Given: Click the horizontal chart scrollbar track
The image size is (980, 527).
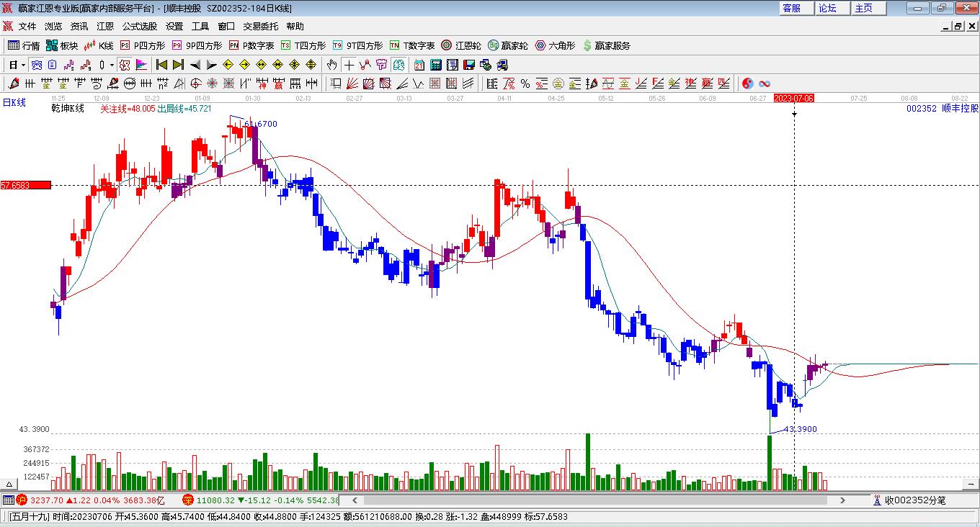Looking at the screenshot, I should coord(598,500).
